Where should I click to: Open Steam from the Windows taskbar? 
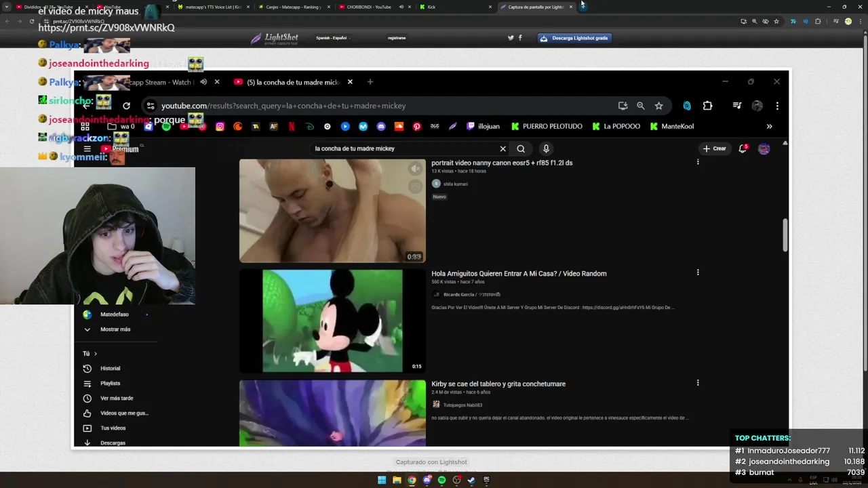pos(471,480)
